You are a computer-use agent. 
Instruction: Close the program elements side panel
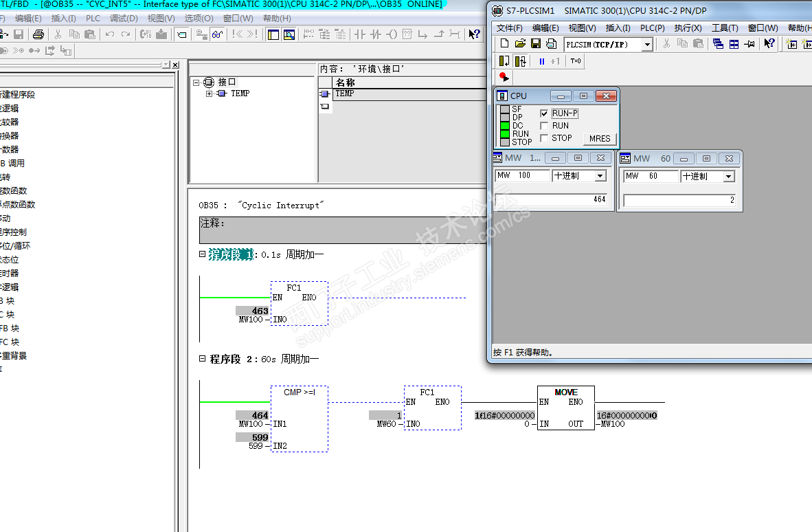pos(176,65)
